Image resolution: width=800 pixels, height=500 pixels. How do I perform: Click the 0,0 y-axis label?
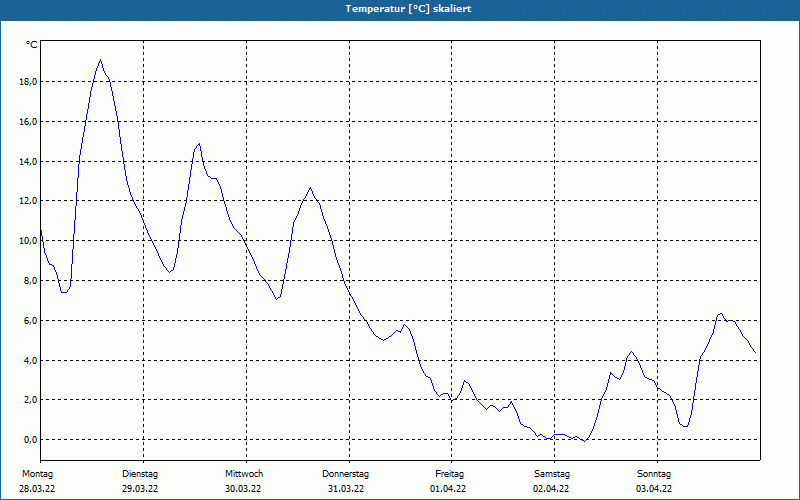pyautogui.click(x=30, y=440)
